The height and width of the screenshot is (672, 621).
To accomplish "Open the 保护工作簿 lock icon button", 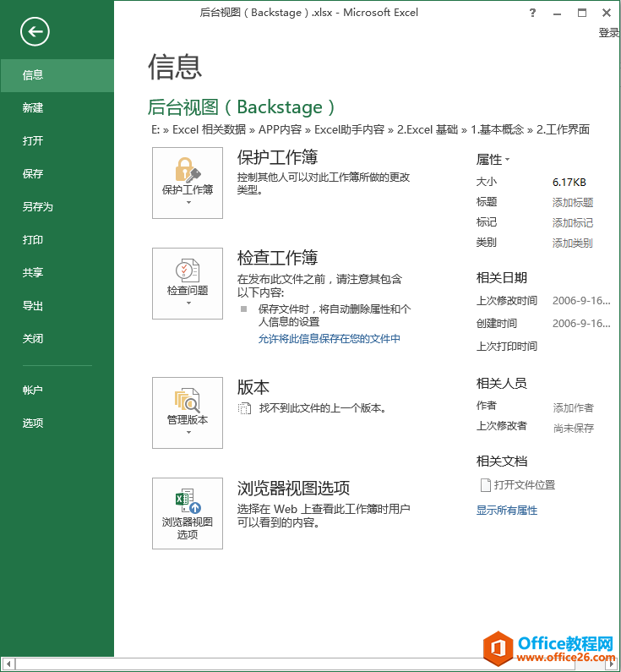I will 188,183.
